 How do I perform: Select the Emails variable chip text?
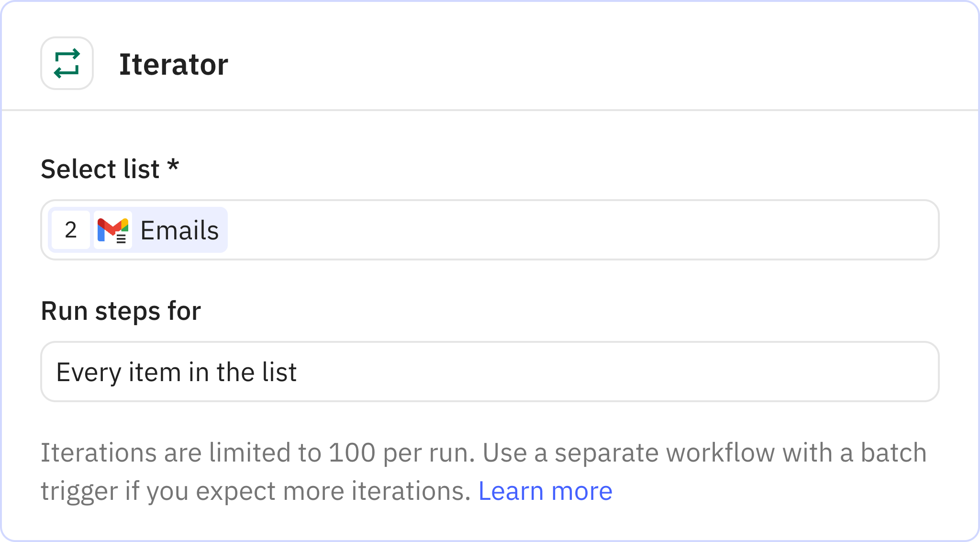point(179,230)
